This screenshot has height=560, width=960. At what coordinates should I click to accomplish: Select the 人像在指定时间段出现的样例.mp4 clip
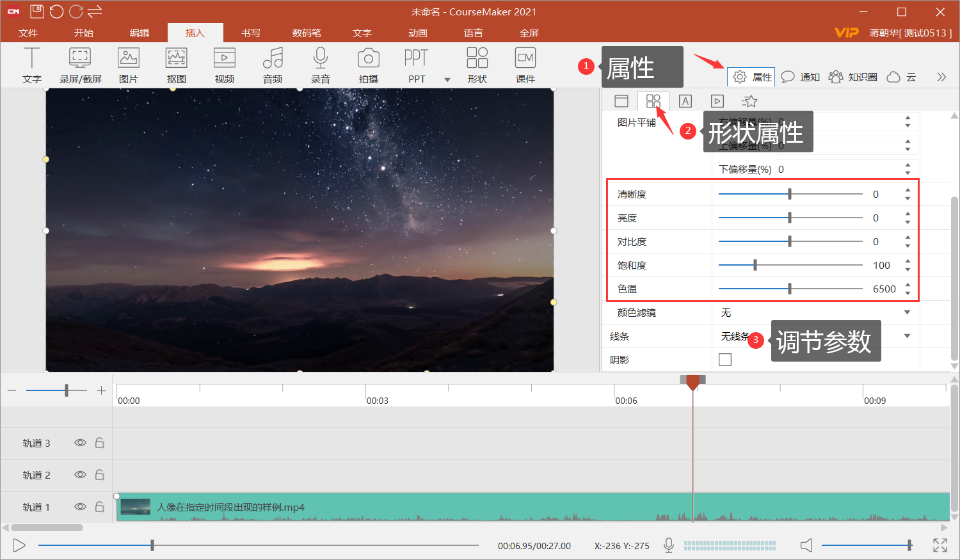[x=532, y=507]
